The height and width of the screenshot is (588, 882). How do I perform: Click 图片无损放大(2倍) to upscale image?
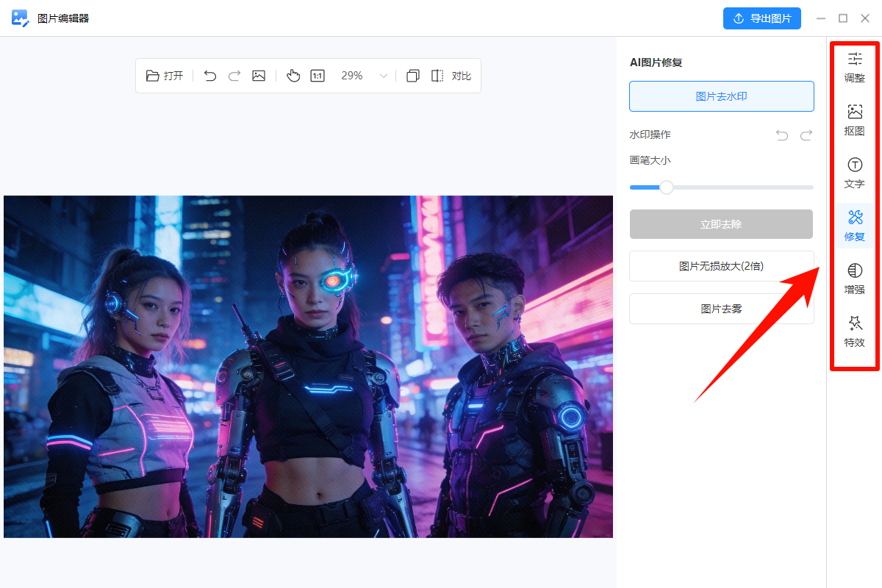click(x=721, y=266)
